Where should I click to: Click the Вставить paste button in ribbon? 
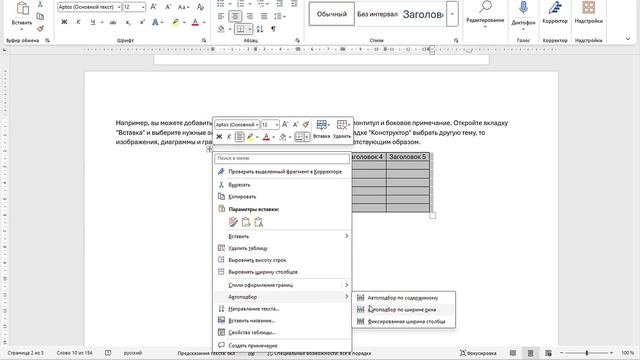click(22, 16)
